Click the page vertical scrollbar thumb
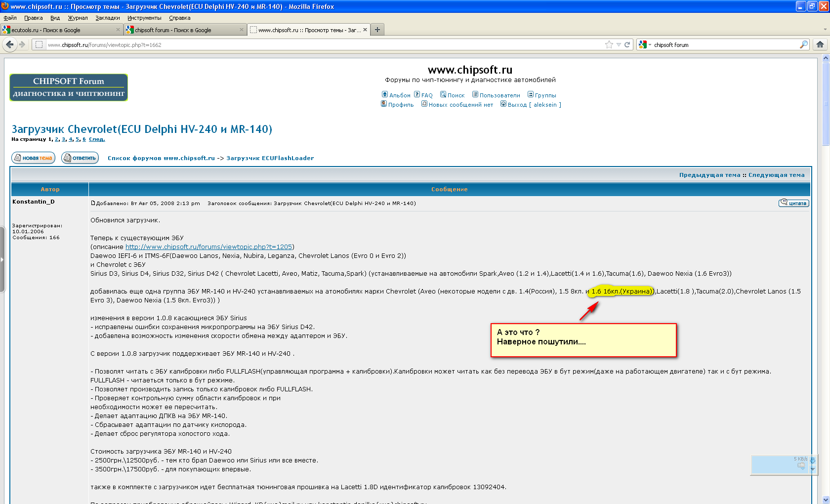The image size is (830, 504). [826, 104]
